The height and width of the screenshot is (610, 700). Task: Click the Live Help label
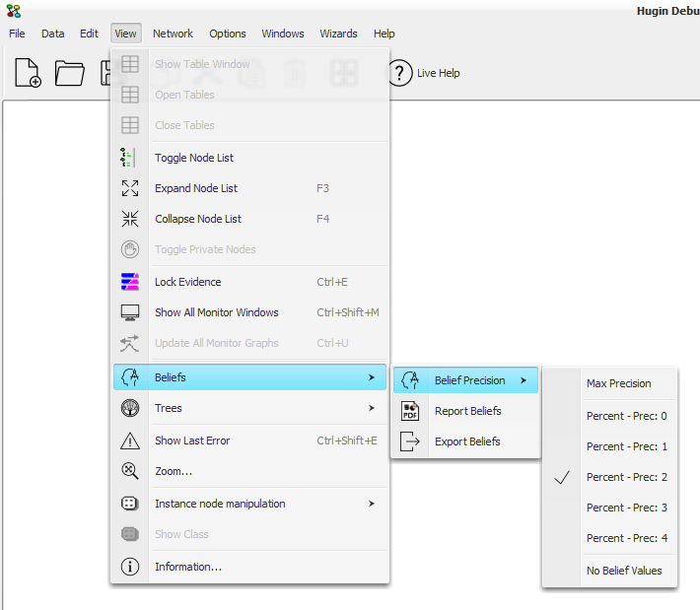438,73
